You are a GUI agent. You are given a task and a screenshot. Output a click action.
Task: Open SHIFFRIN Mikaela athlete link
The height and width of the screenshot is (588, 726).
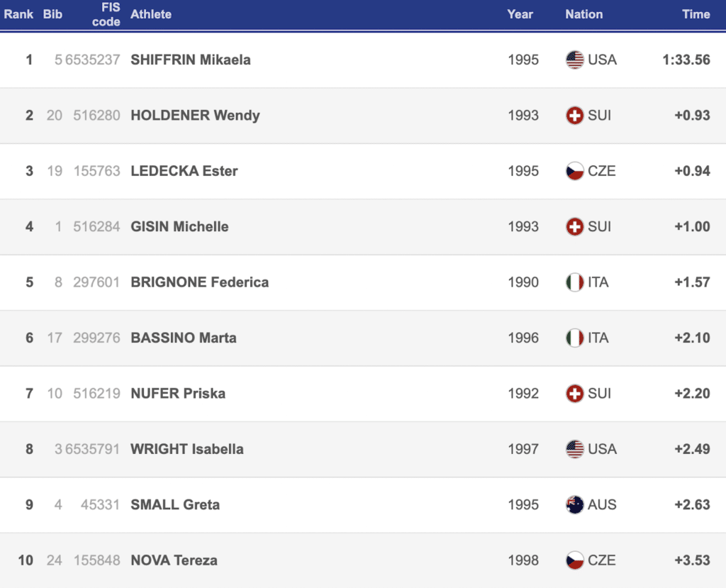pos(191,60)
